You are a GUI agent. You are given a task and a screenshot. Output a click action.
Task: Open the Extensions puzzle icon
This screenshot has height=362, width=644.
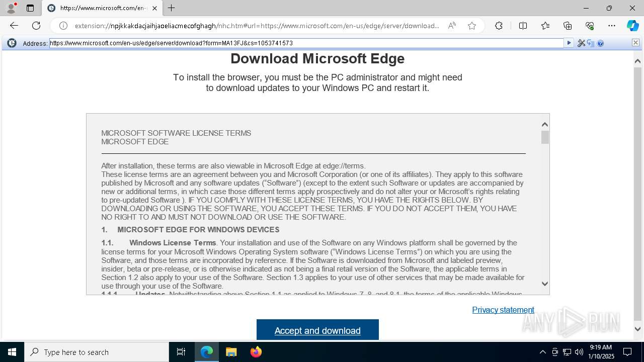499,26
